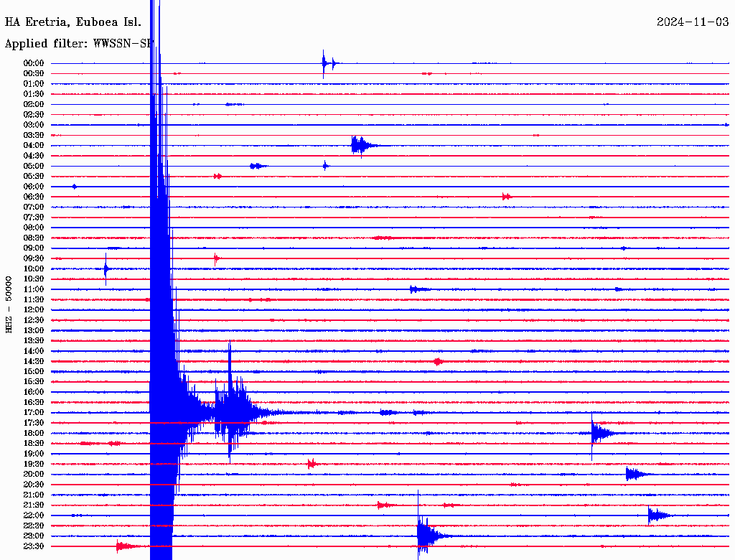Select the 11:00 time label

point(34,289)
